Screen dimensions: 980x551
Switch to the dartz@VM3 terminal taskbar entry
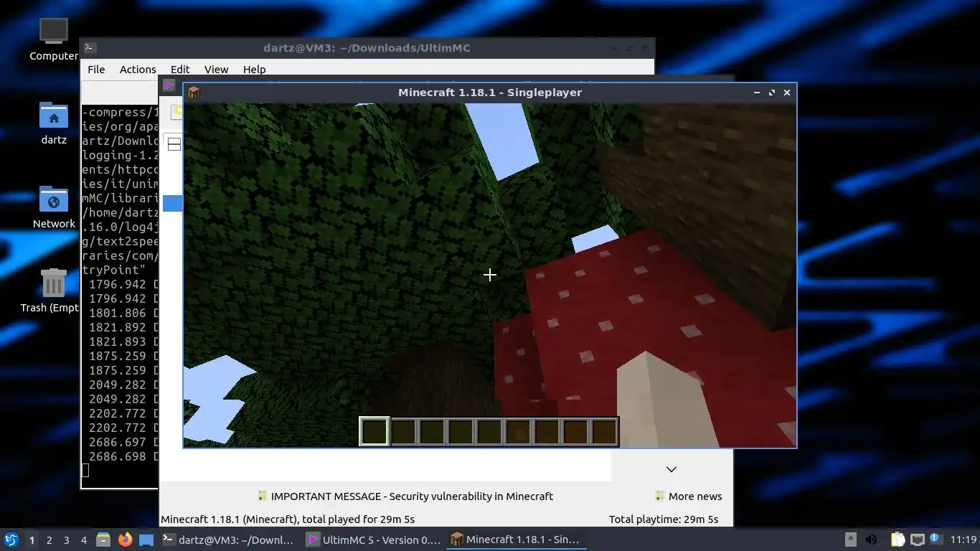(x=228, y=540)
